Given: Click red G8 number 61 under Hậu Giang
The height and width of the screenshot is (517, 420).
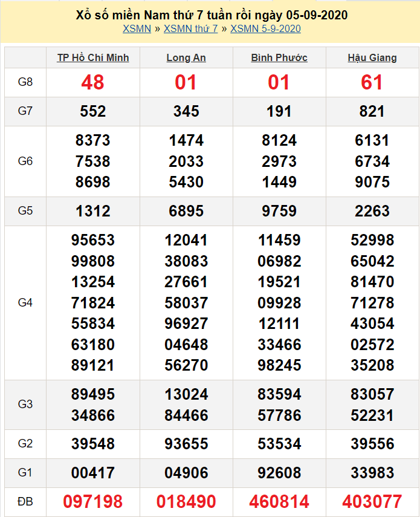Looking at the screenshot, I should [x=372, y=82].
